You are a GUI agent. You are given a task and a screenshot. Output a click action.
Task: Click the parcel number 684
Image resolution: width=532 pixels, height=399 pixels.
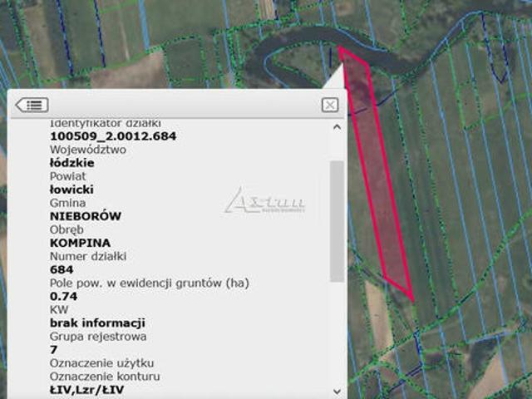point(62,269)
